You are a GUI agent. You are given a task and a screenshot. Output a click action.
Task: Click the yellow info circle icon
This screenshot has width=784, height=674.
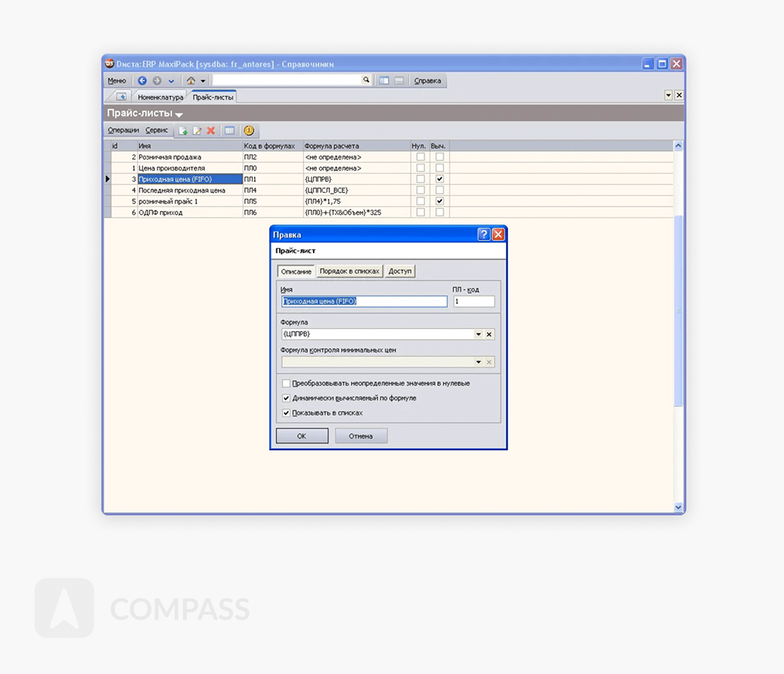[248, 131]
